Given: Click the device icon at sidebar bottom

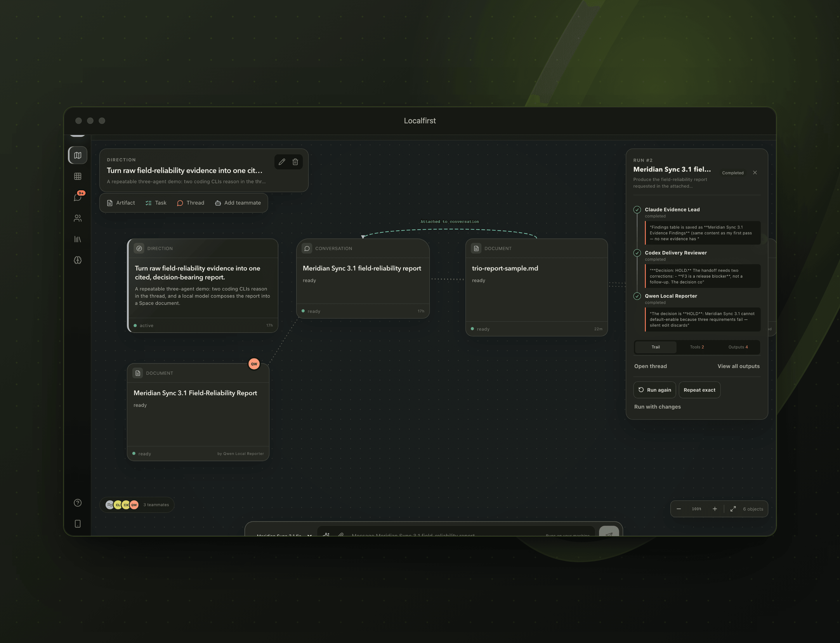Looking at the screenshot, I should point(78,524).
